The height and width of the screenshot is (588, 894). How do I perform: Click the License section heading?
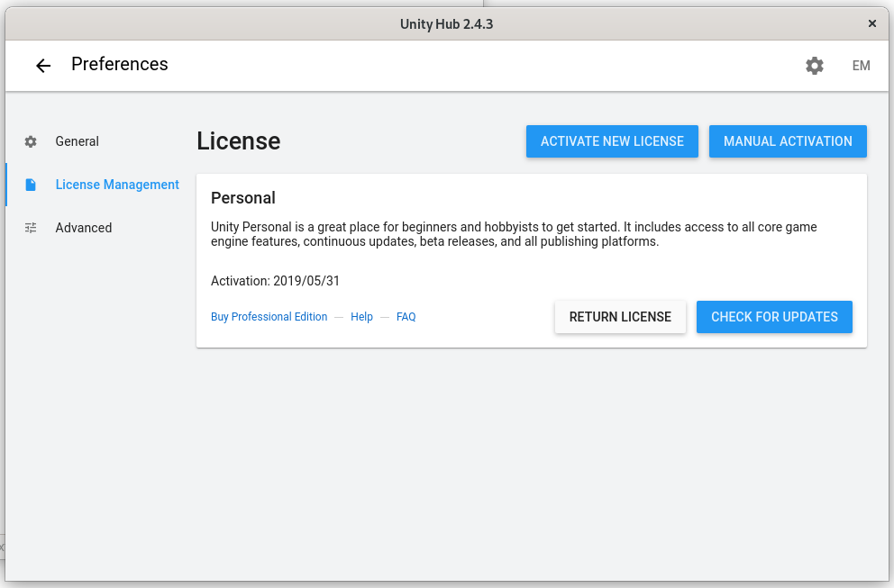[238, 141]
